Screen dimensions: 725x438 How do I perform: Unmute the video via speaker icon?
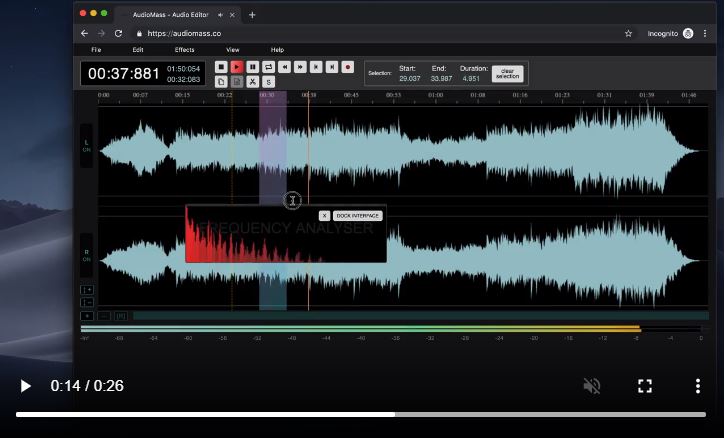pos(592,386)
